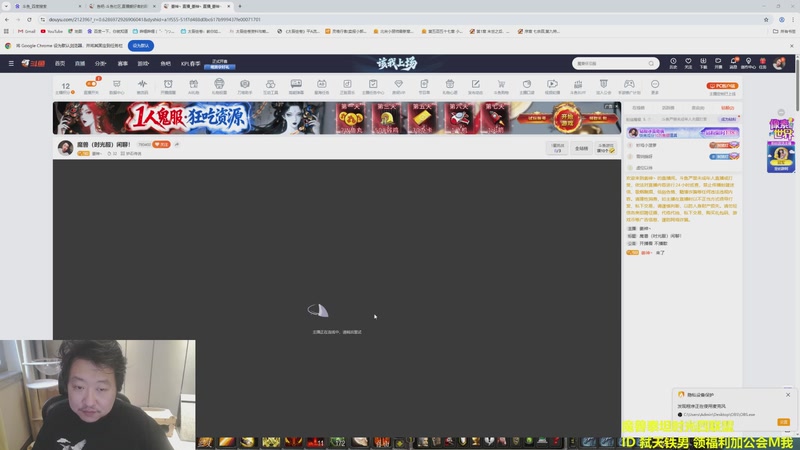Close the ad banner with X

(616, 106)
